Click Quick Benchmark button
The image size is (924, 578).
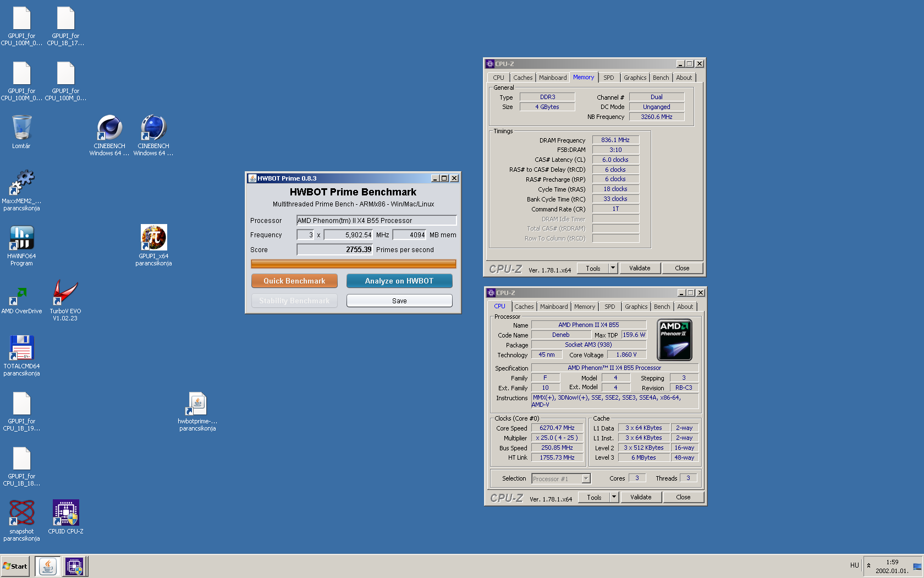coord(294,281)
